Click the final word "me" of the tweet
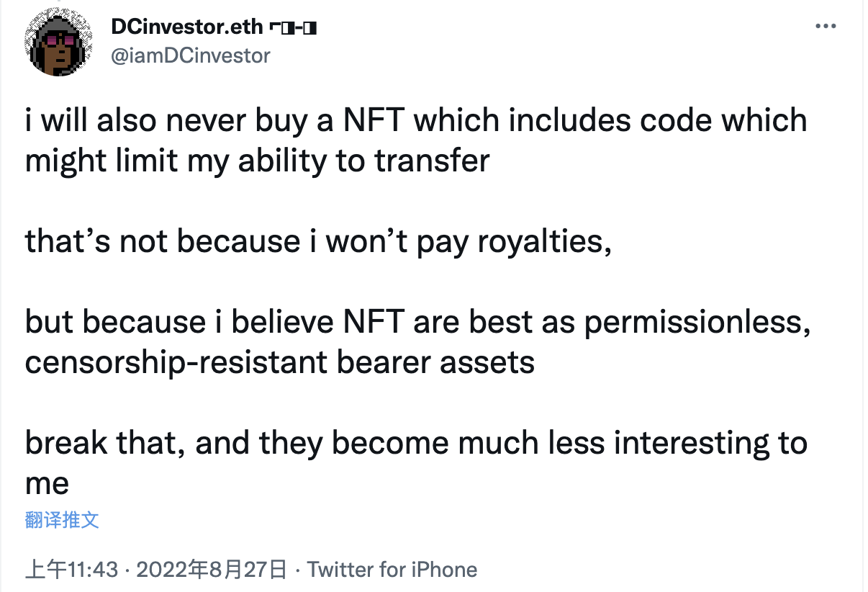 pyautogui.click(x=47, y=483)
